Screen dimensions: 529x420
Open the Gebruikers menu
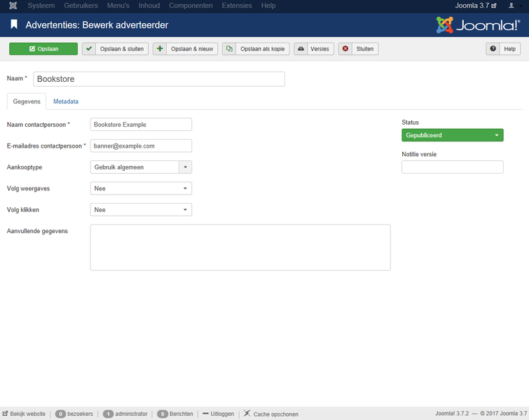(81, 6)
